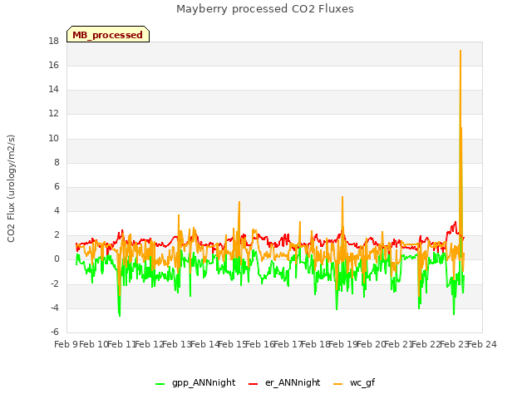
Task: Click the orange peak near Feb 19
Action: (342, 197)
